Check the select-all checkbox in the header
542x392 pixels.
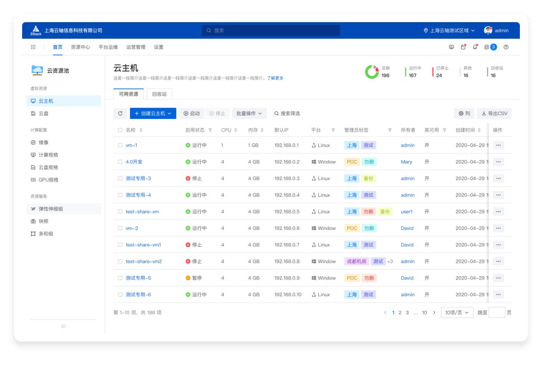pyautogui.click(x=120, y=130)
